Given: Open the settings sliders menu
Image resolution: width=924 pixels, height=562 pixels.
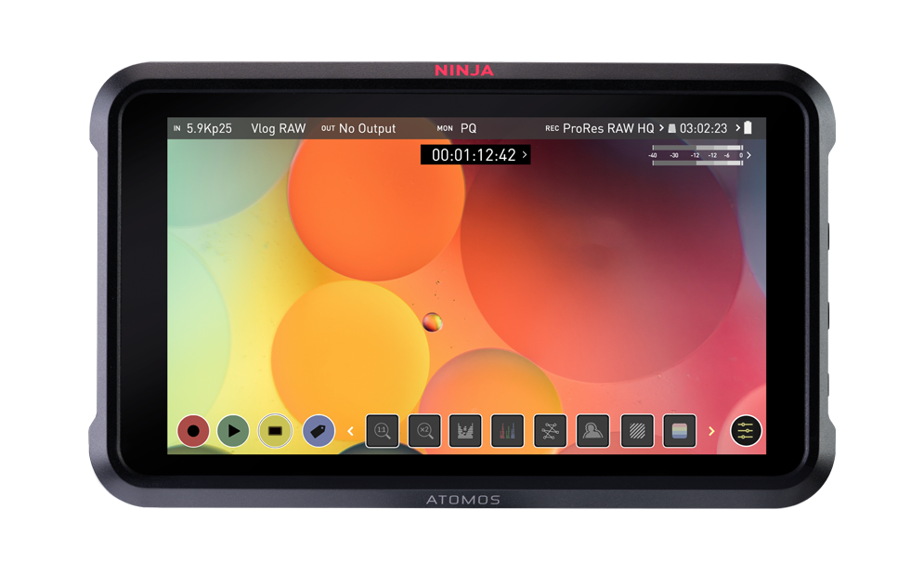Looking at the screenshot, I should 745,431.
